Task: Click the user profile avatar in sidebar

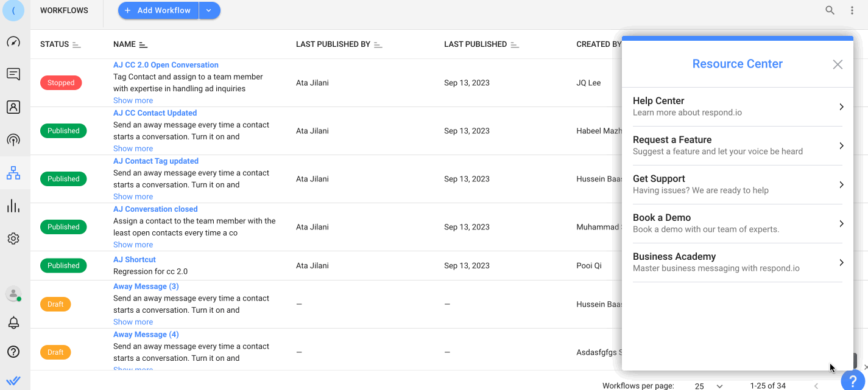Action: 13,294
